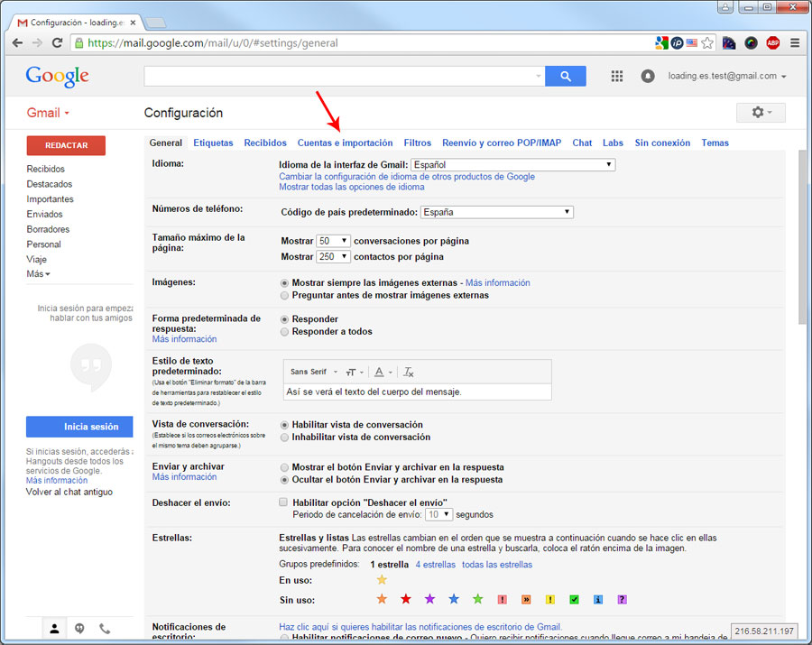Select the yellow star in use

point(382,580)
